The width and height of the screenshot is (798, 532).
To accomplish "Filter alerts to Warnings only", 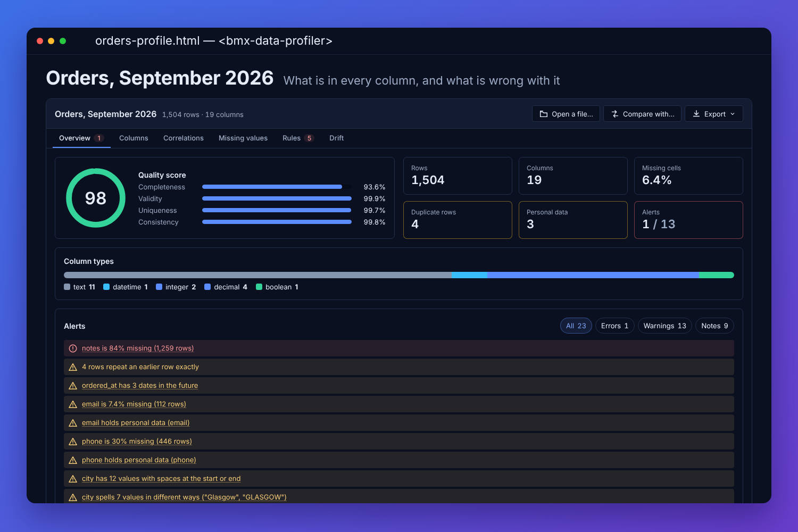I will click(665, 326).
